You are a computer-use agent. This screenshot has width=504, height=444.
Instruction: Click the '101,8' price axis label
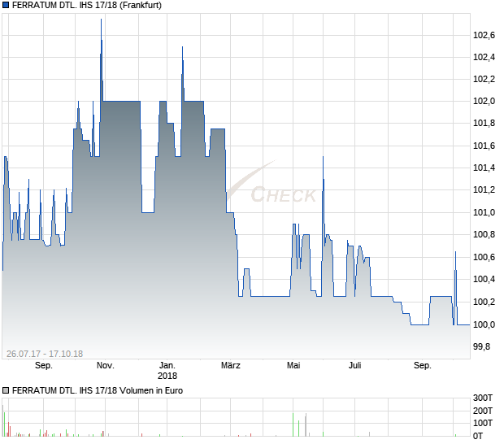click(484, 123)
